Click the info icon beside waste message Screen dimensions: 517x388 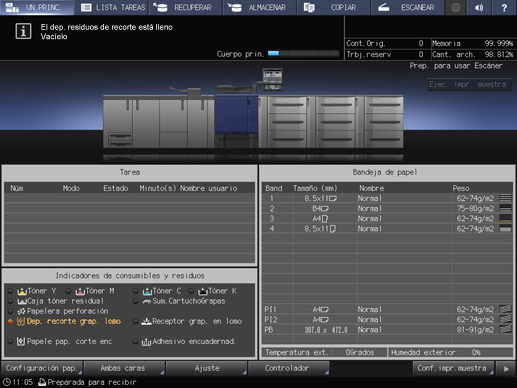point(23,31)
